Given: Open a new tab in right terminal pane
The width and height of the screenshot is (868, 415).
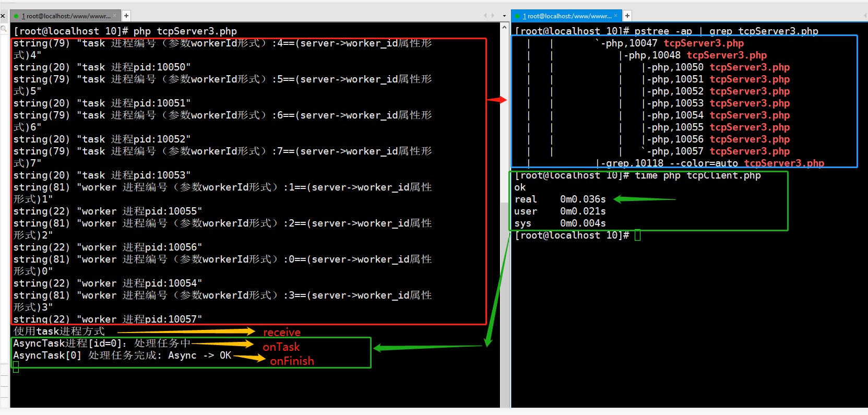Looking at the screenshot, I should point(627,16).
